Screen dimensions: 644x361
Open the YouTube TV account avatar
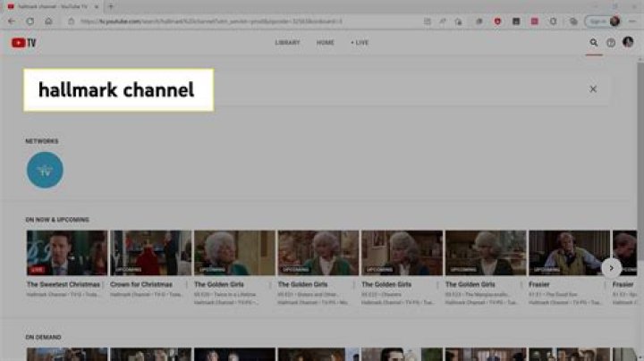628,42
